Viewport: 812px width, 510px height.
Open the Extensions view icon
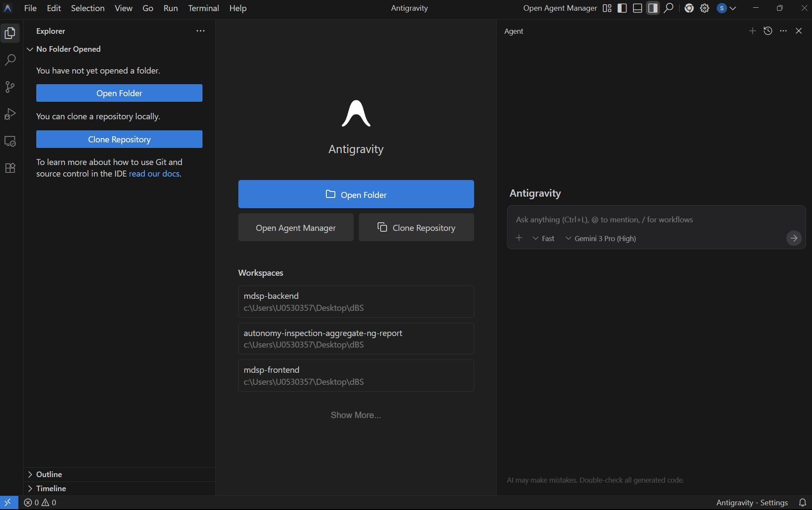(10, 168)
